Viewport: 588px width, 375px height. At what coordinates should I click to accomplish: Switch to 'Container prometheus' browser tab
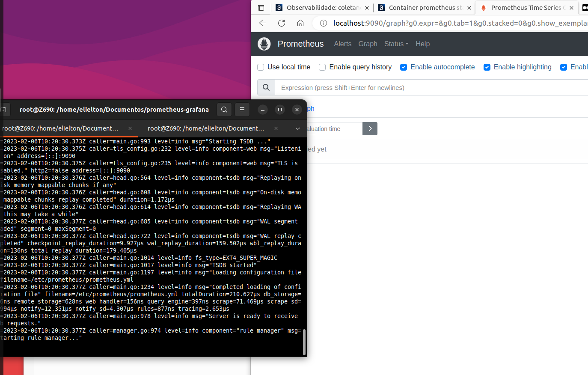[424, 8]
